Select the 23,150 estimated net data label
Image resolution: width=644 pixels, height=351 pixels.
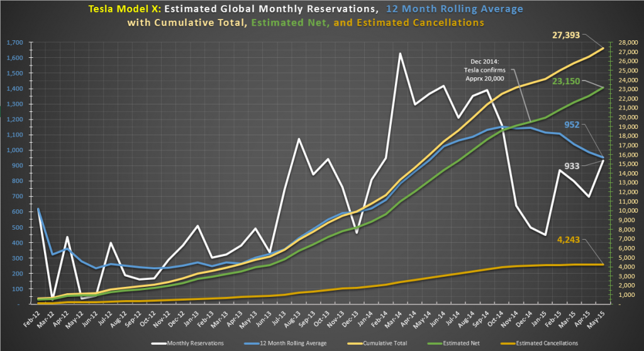coord(566,81)
